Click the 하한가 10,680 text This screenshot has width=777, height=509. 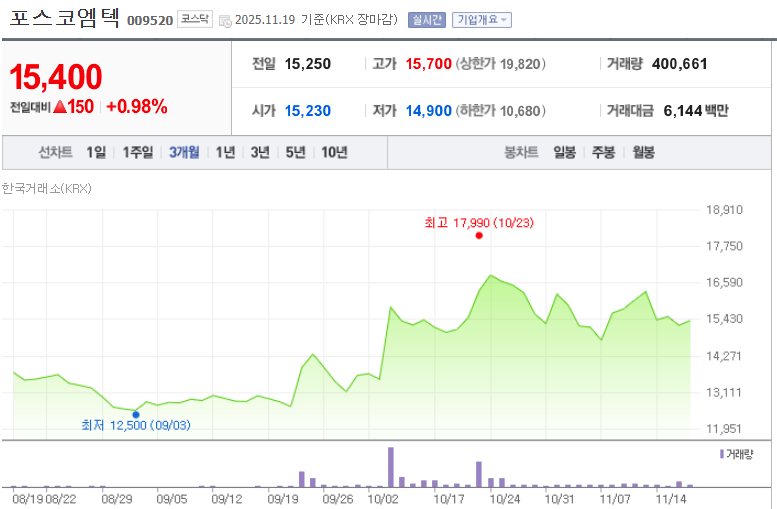pyautogui.click(x=500, y=111)
